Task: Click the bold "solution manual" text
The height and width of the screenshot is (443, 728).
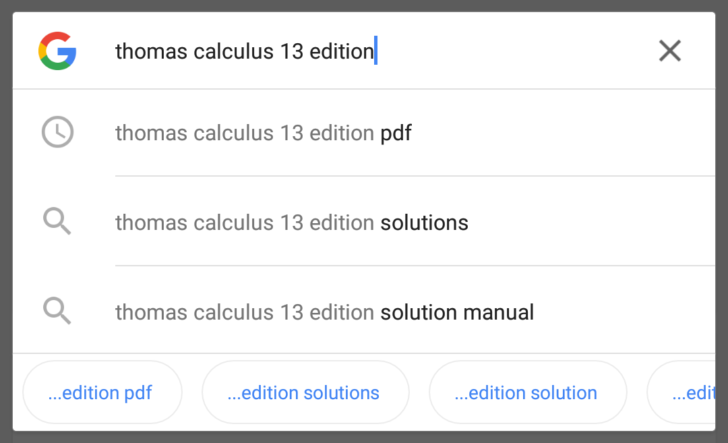Action: 457,312
